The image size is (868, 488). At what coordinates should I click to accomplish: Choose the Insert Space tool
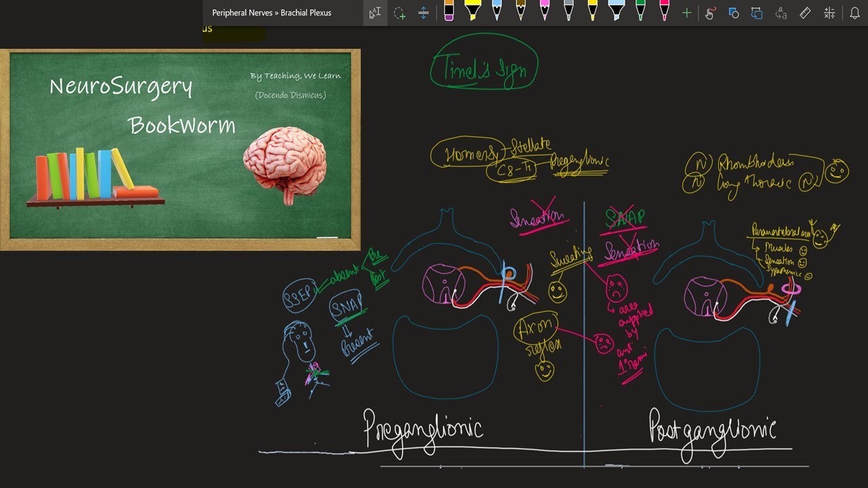(423, 13)
